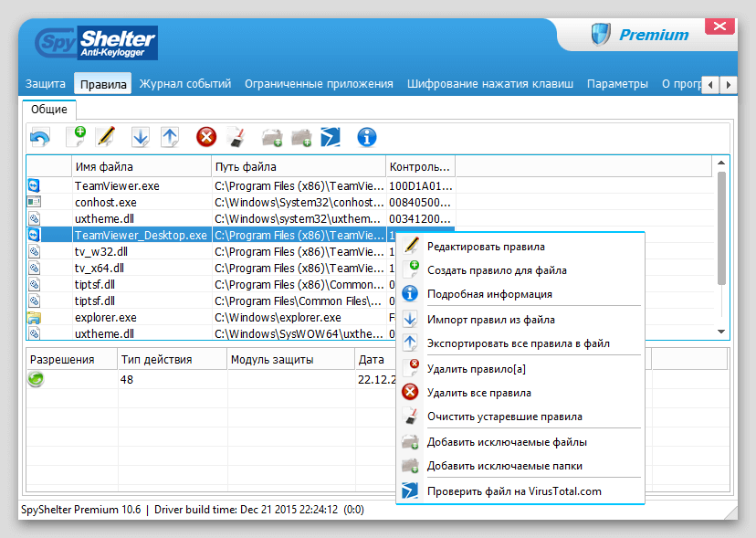Open the Параметры tab
Screen dimensions: 756x538
click(617, 83)
